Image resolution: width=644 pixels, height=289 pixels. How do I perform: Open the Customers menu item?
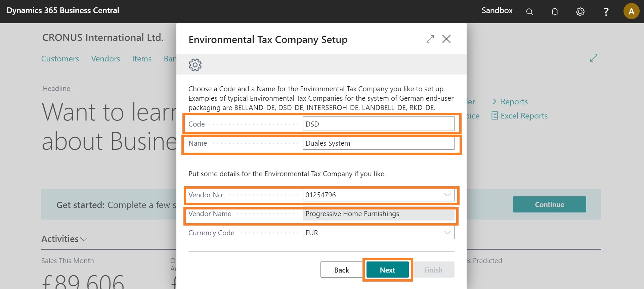click(60, 59)
